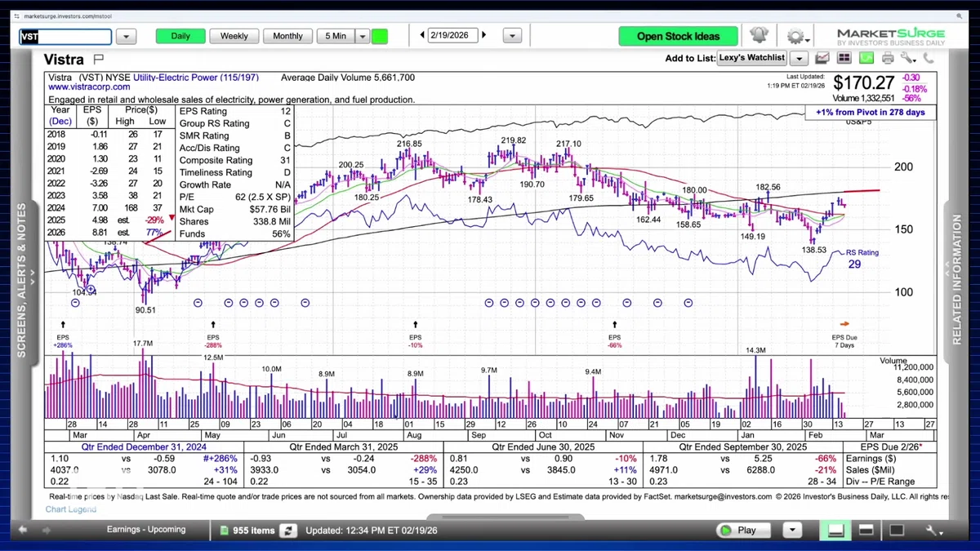
Task: Open the chart view icon near watchlist
Action: 822,59
